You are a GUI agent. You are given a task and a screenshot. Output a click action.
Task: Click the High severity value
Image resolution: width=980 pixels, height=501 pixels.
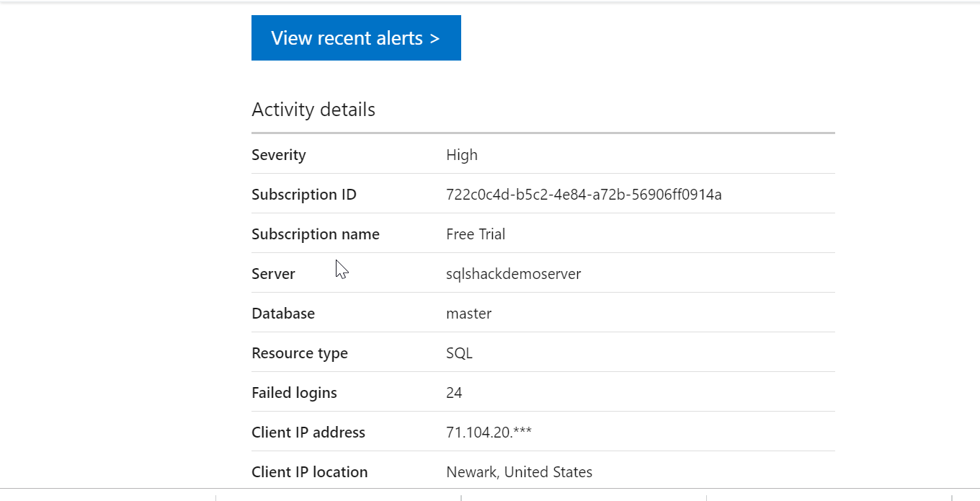pos(462,155)
